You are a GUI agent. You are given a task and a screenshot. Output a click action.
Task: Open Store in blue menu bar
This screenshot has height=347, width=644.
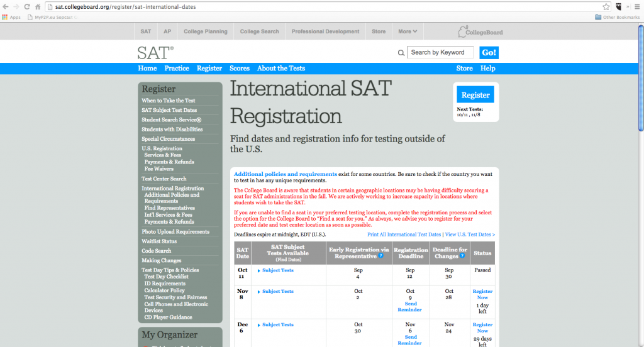[465, 68]
